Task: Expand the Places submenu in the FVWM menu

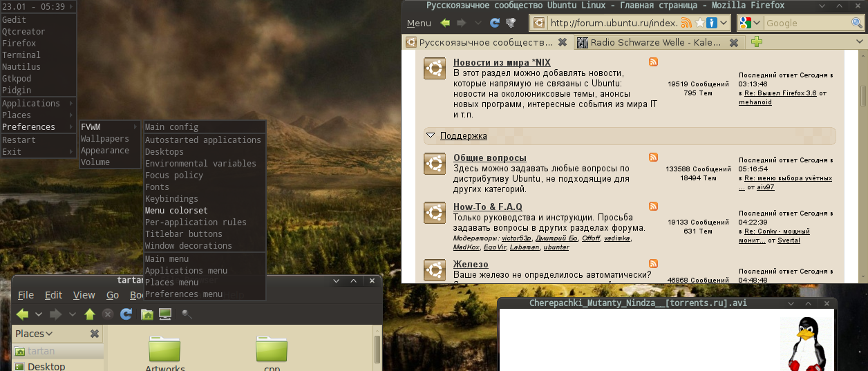Action: click(x=39, y=115)
